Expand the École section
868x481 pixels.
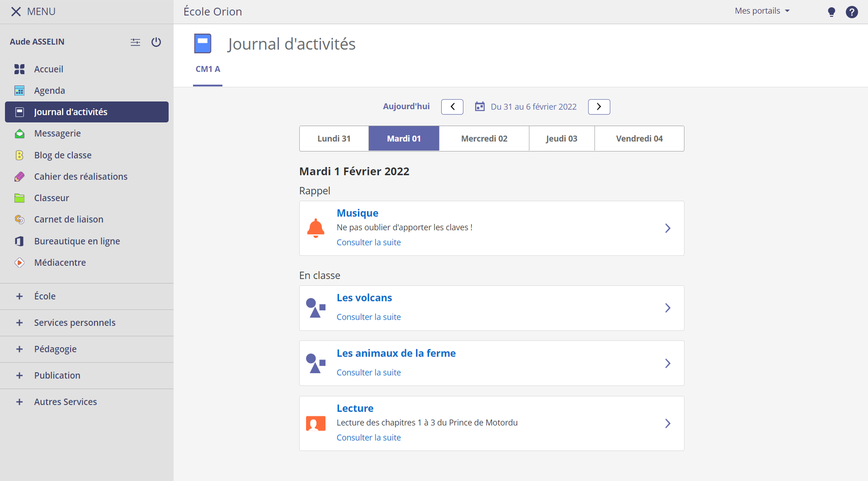click(45, 296)
